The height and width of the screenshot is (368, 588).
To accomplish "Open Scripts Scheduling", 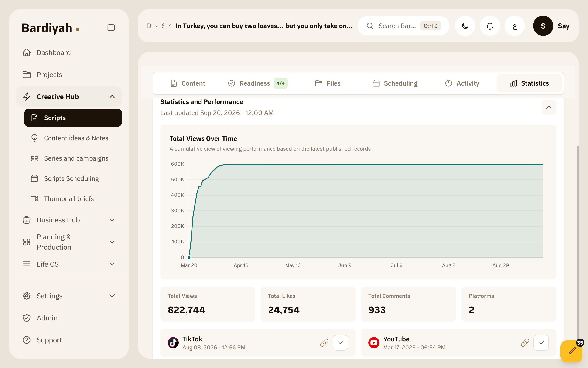I will 73,178.
